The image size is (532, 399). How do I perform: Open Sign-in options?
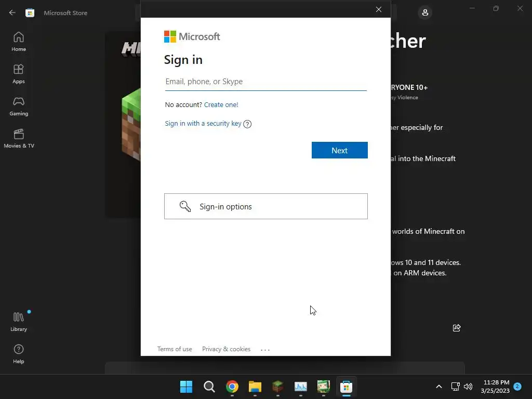[x=265, y=206]
